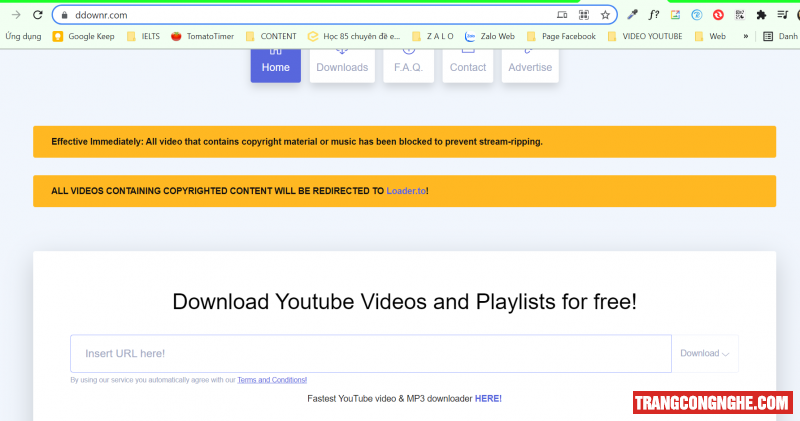800x421 pixels.
Task: Open the QR generator extension icon
Action: click(740, 15)
